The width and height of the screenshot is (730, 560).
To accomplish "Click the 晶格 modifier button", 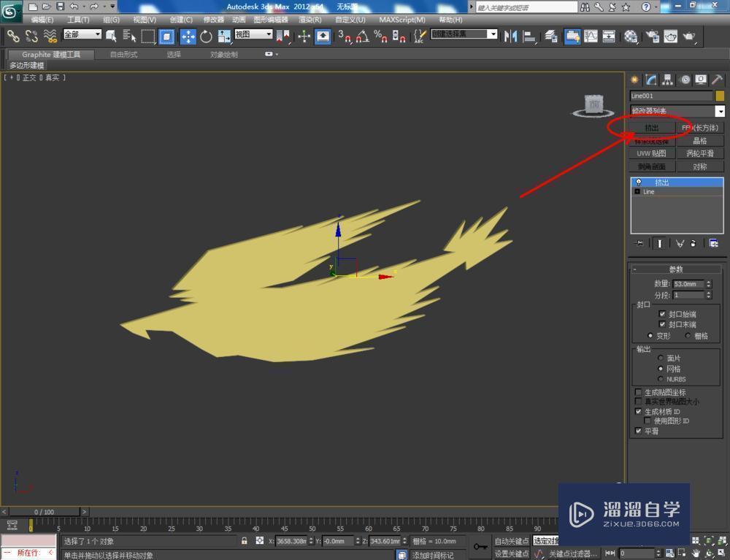I will point(699,141).
